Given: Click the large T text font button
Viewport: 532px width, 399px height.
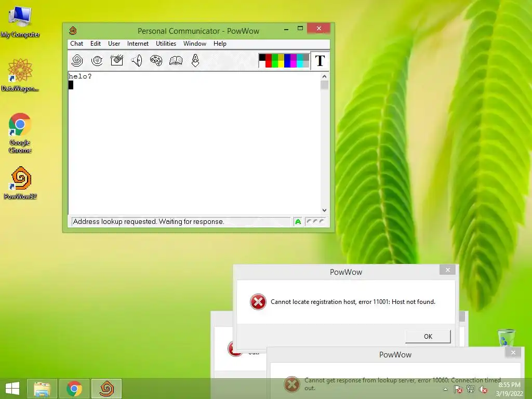Looking at the screenshot, I should [320, 61].
